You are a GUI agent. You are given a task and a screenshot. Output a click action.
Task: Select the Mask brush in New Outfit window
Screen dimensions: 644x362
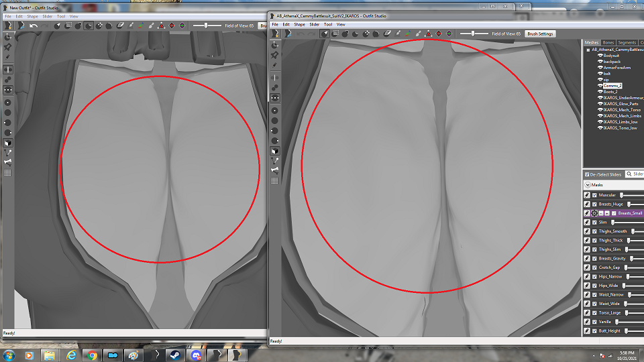(68, 25)
